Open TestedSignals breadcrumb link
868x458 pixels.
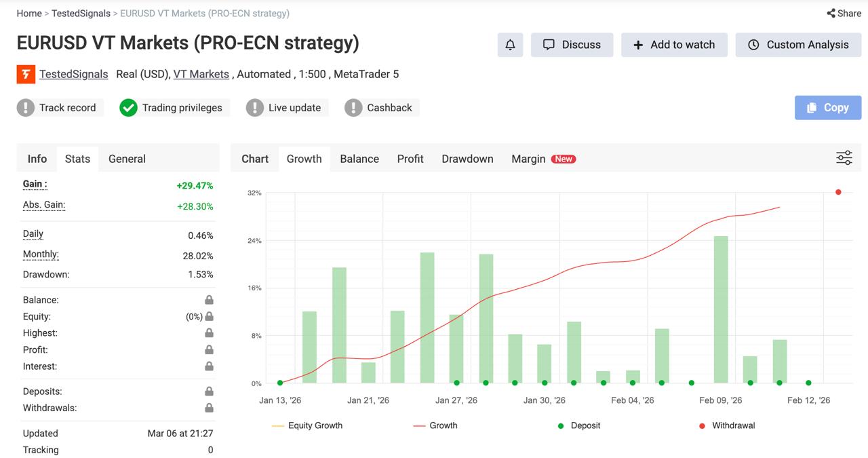[81, 13]
